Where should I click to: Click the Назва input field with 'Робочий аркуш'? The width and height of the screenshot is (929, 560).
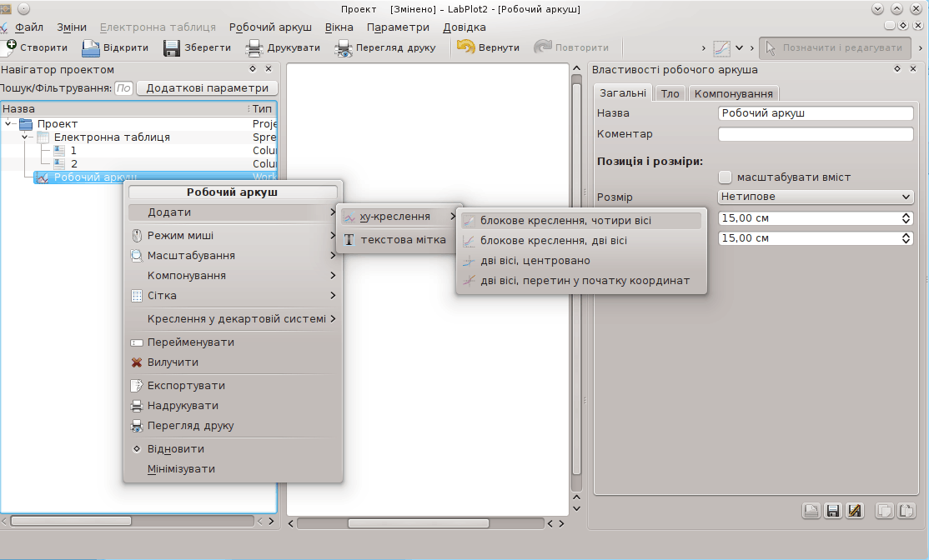[816, 113]
